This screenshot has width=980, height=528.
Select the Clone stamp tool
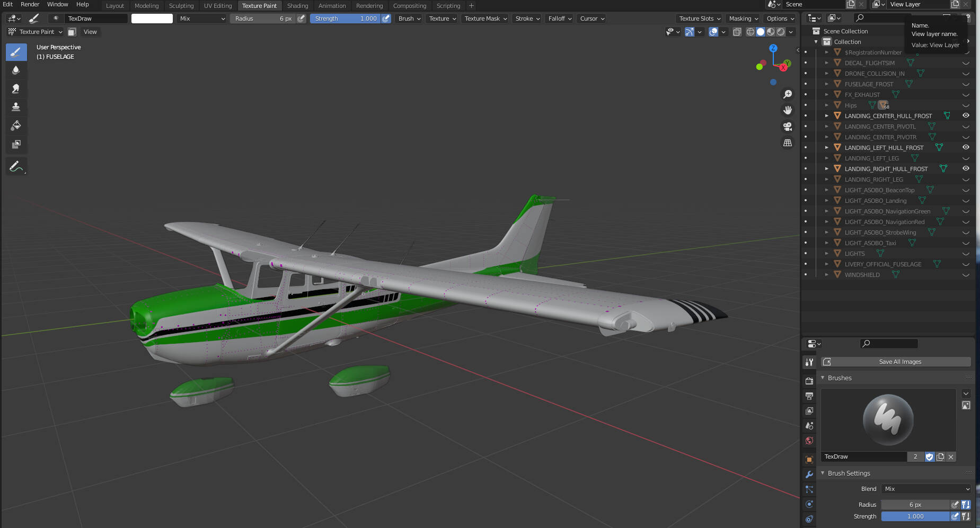point(16,107)
